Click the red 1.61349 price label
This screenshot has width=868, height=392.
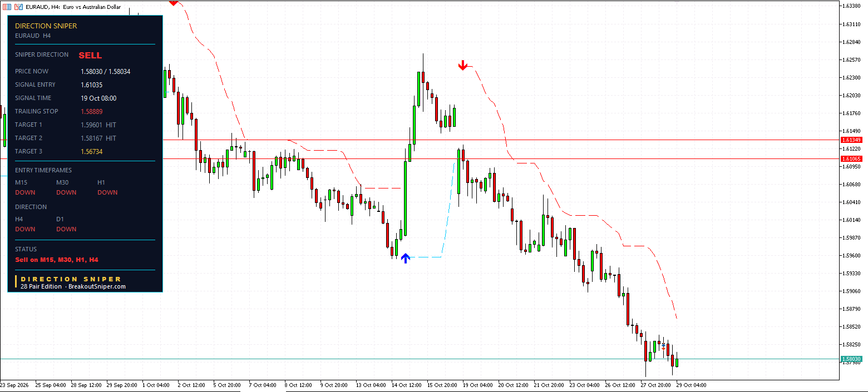pyautogui.click(x=851, y=140)
